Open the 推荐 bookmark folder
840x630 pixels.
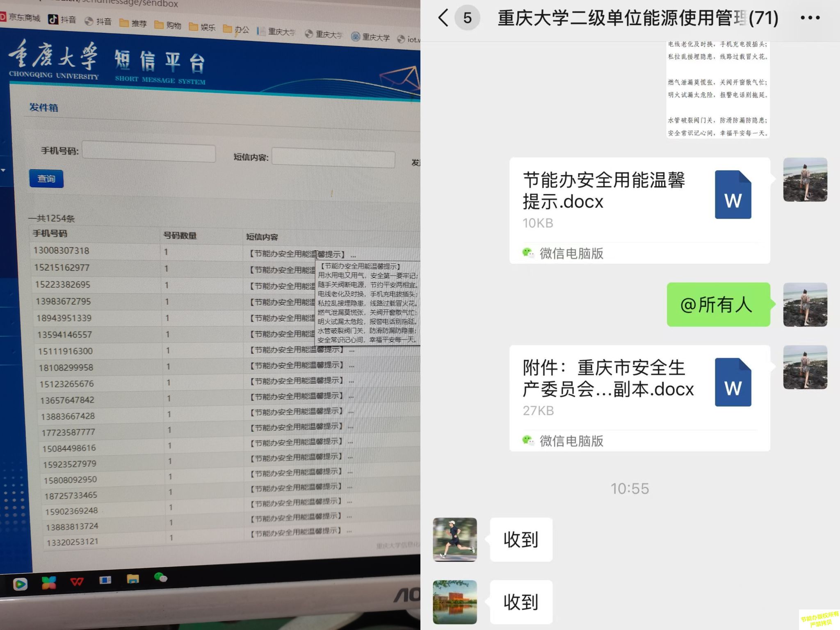coord(133,23)
